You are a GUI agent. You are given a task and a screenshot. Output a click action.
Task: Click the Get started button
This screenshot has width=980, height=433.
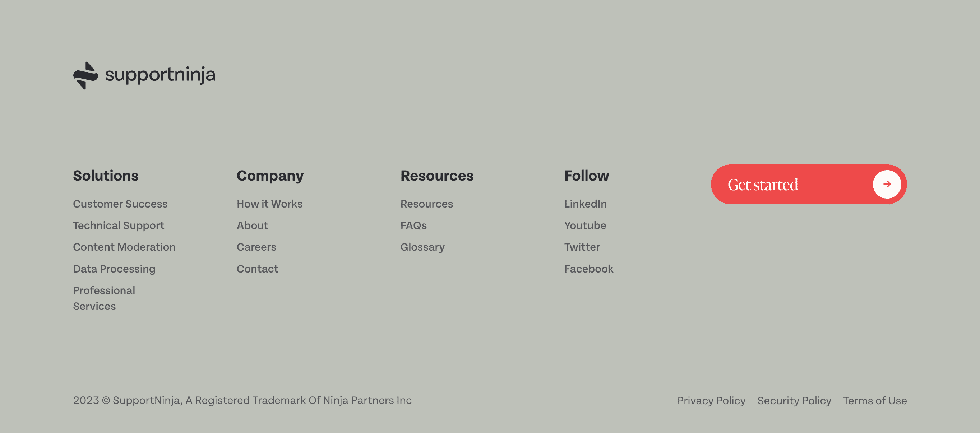coord(808,185)
